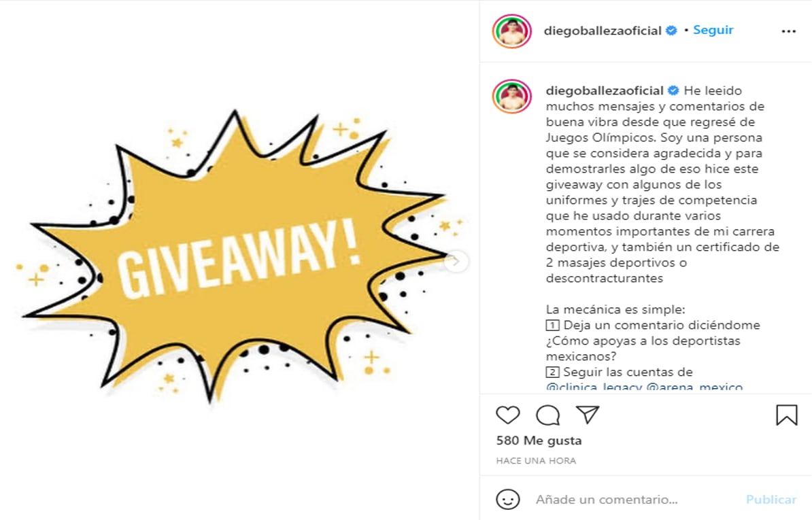The width and height of the screenshot is (812, 520).
Task: Follow account with Seguir button
Action: click(x=713, y=30)
